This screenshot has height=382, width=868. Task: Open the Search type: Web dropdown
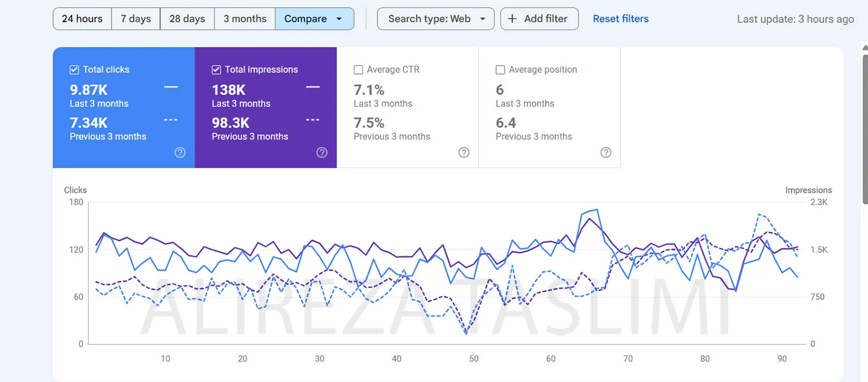point(435,19)
